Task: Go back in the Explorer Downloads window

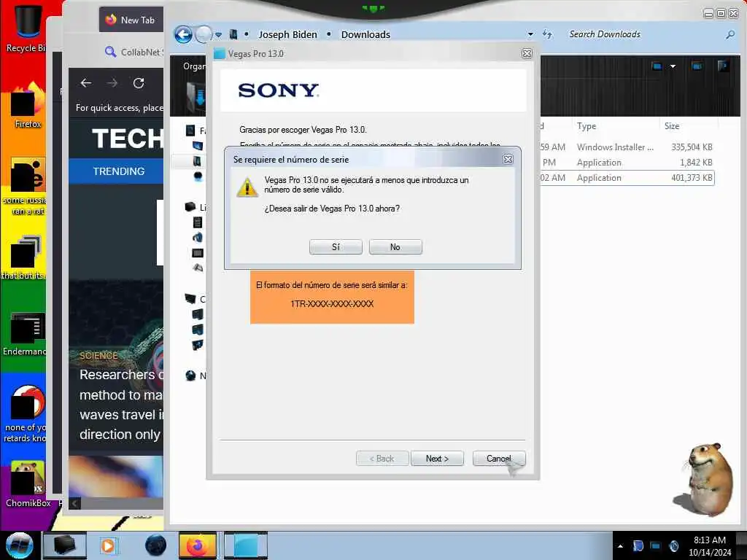Action: pos(183,34)
